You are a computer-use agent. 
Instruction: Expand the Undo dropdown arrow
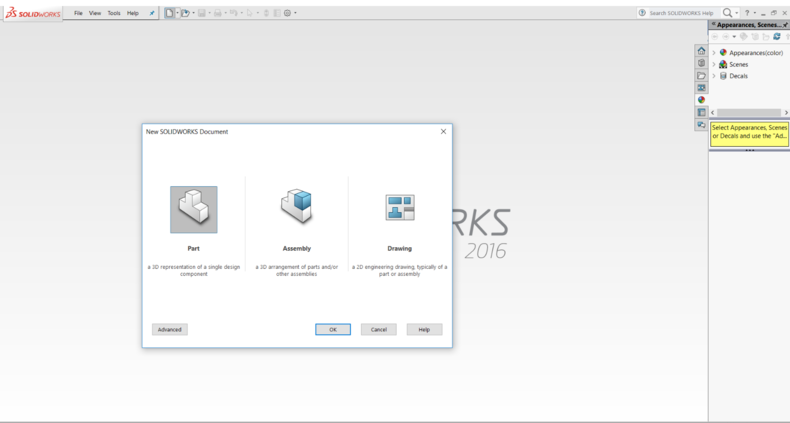click(242, 13)
